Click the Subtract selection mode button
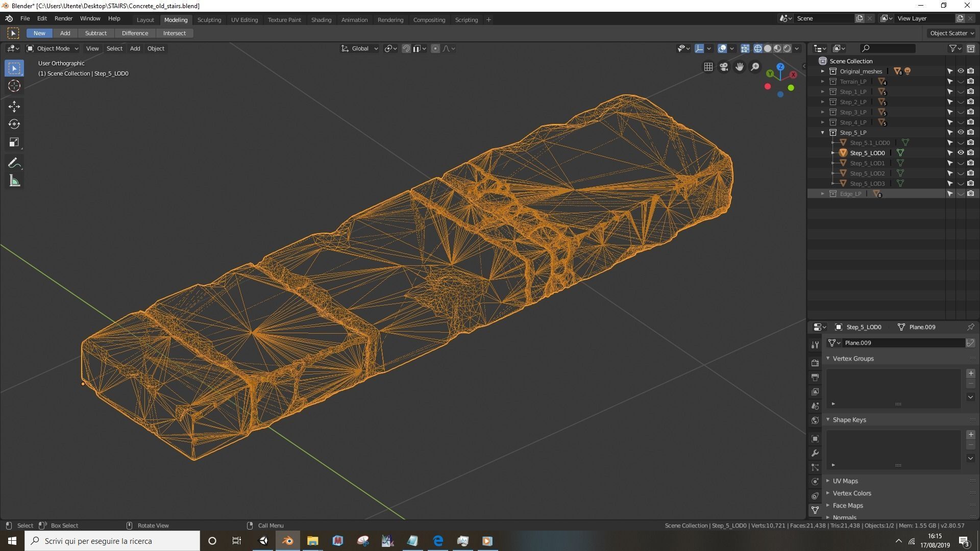The height and width of the screenshot is (551, 980). click(95, 33)
